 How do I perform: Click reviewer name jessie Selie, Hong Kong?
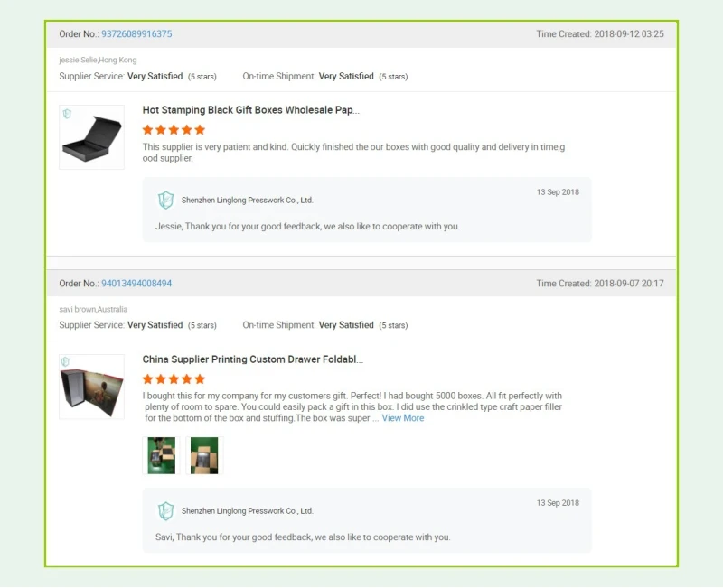(x=98, y=60)
